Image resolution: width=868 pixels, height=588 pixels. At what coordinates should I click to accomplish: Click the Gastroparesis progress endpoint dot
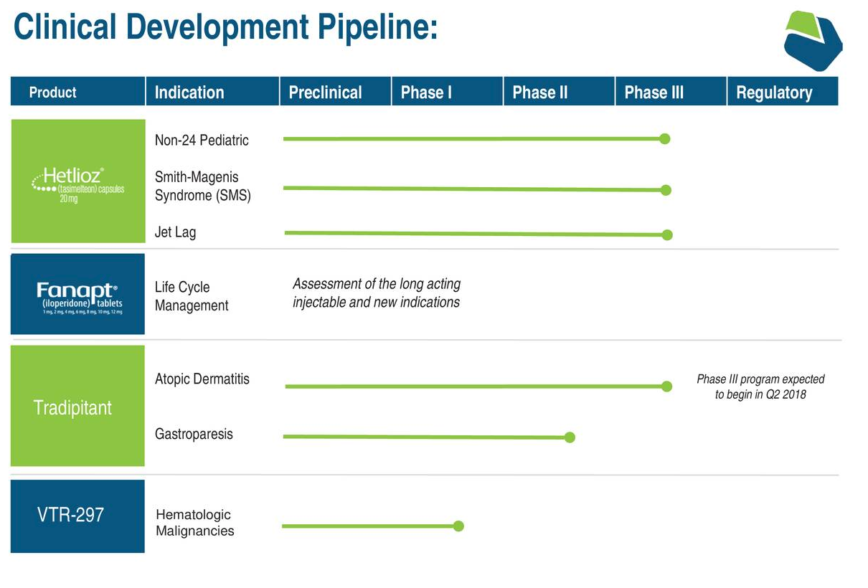pyautogui.click(x=570, y=437)
